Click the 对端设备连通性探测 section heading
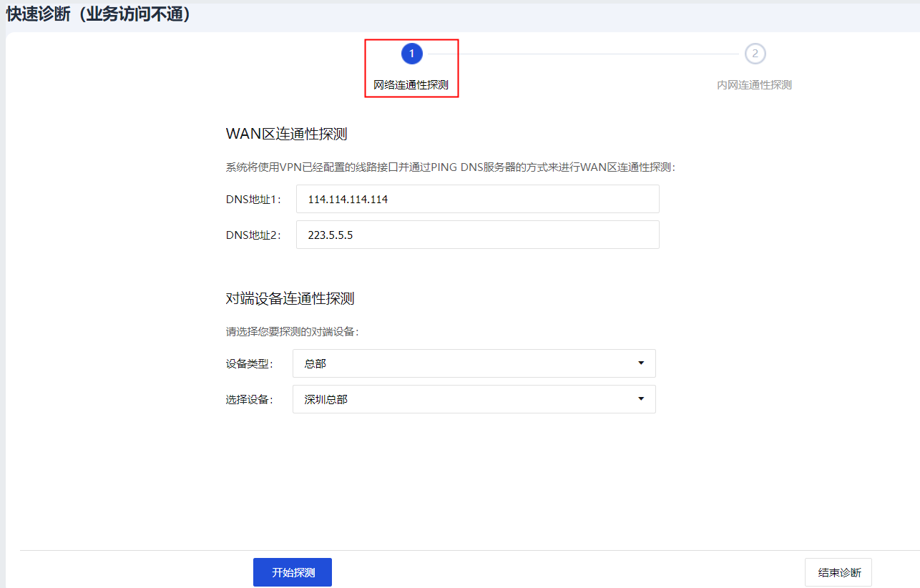920x588 pixels. click(x=290, y=298)
